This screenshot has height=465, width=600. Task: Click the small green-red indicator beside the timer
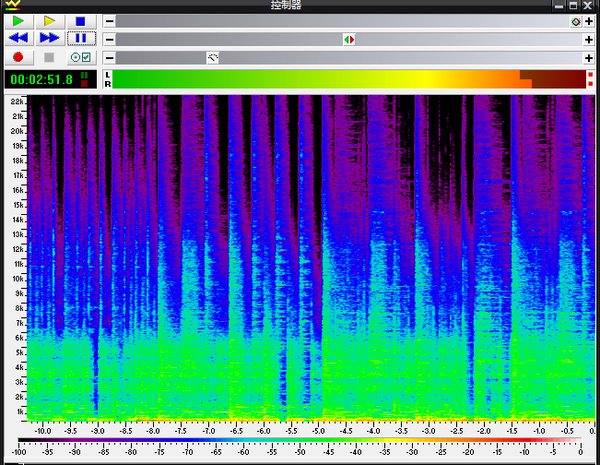click(x=84, y=79)
